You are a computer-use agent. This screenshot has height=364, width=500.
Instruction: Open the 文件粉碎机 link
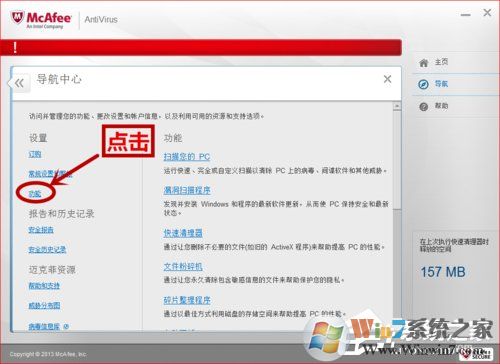[x=183, y=266]
